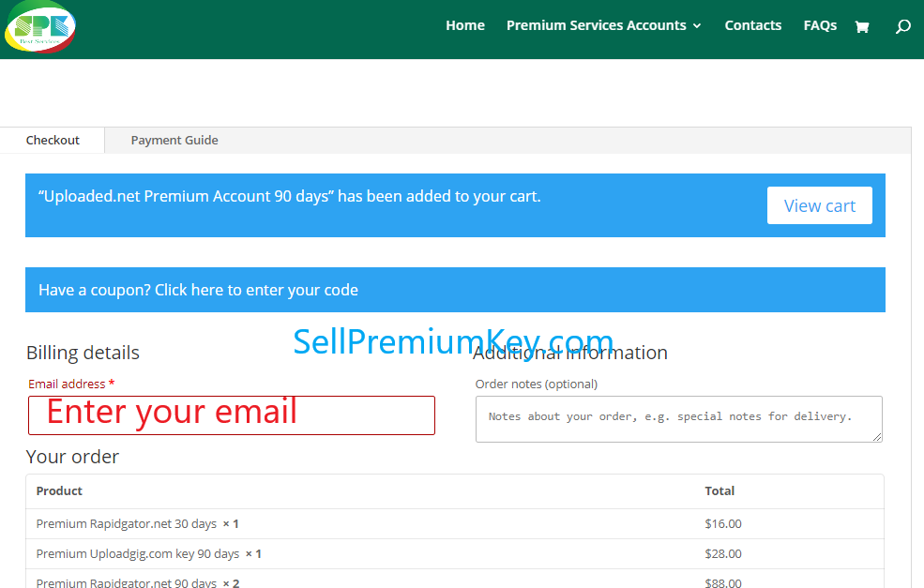Click here to enter your coupon code
The height and width of the screenshot is (588, 924).
[x=198, y=290]
